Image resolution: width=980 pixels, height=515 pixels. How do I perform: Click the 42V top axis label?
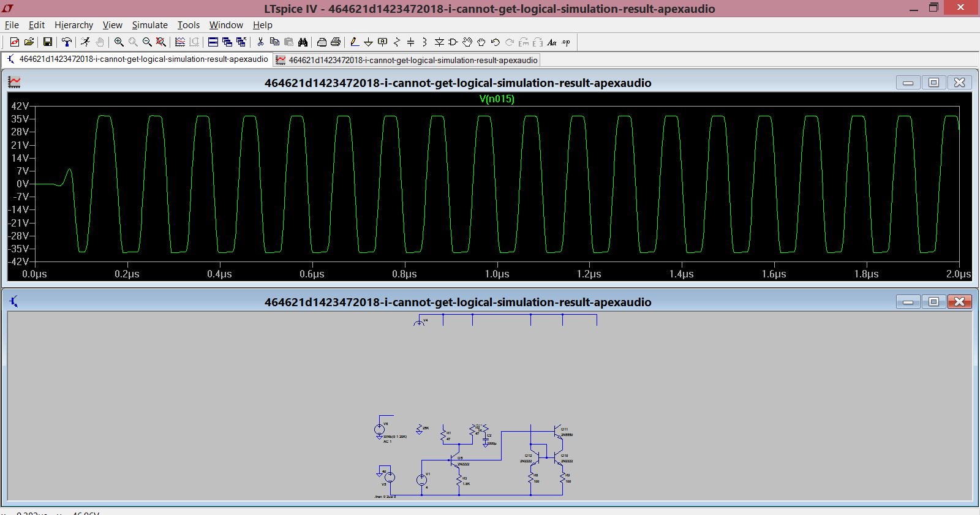(x=20, y=106)
